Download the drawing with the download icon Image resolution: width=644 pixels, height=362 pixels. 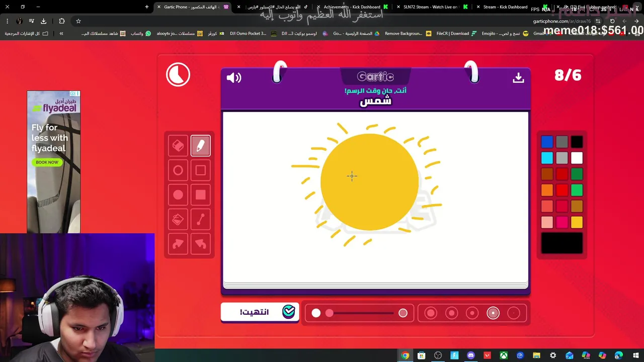tap(518, 78)
